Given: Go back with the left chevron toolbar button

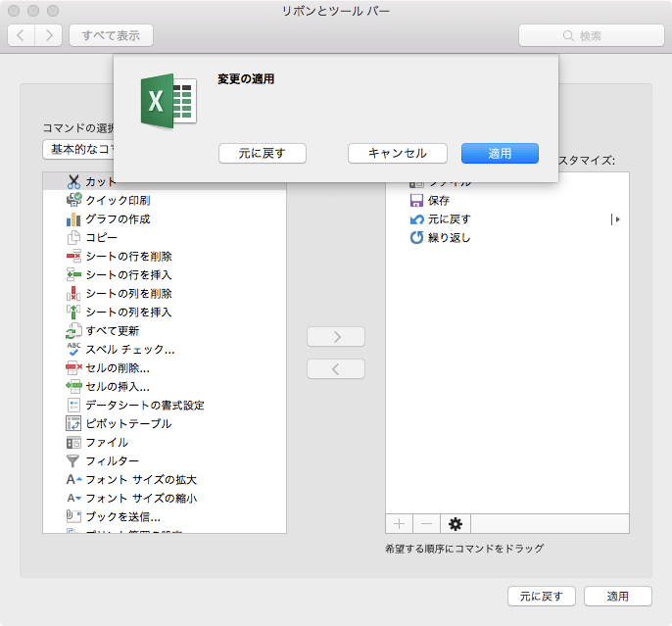Looking at the screenshot, I should click(21, 35).
